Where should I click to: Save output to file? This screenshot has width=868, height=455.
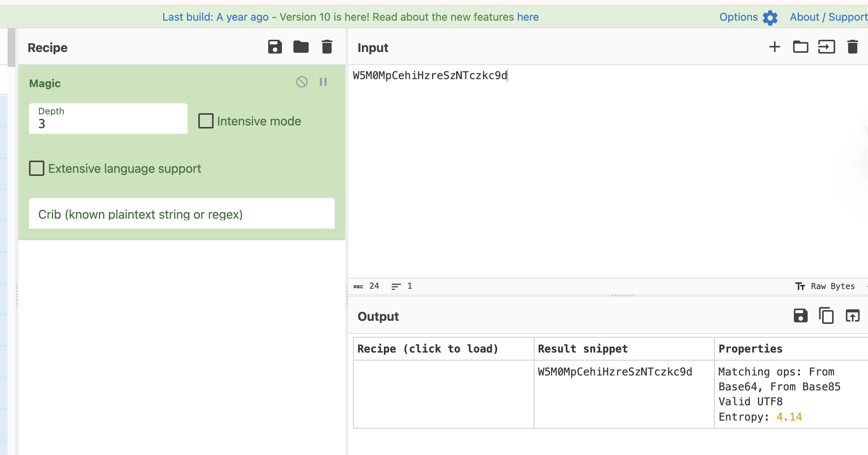pos(801,316)
